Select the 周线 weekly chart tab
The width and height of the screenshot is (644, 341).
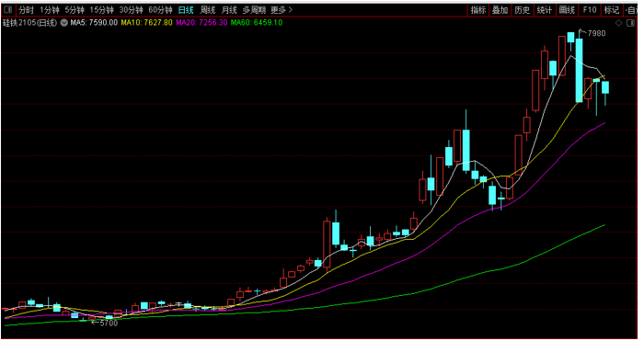(x=208, y=10)
